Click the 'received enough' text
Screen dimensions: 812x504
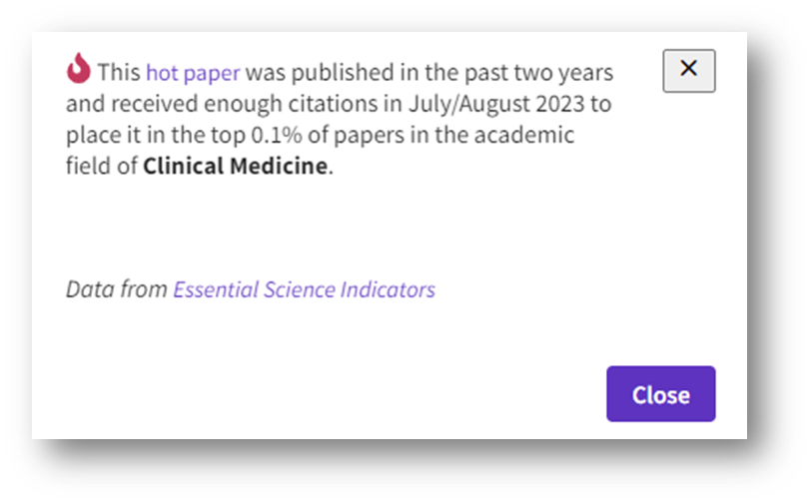[x=187, y=104]
